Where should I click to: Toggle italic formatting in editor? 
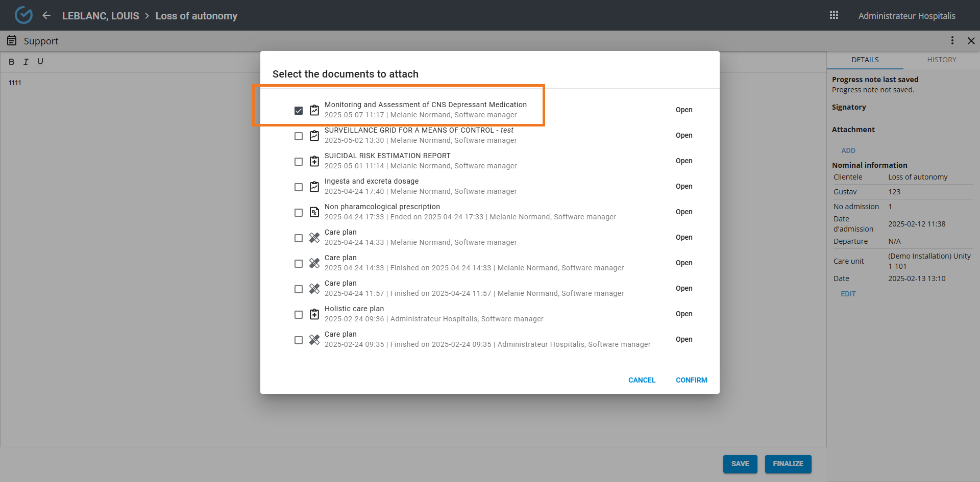[26, 62]
